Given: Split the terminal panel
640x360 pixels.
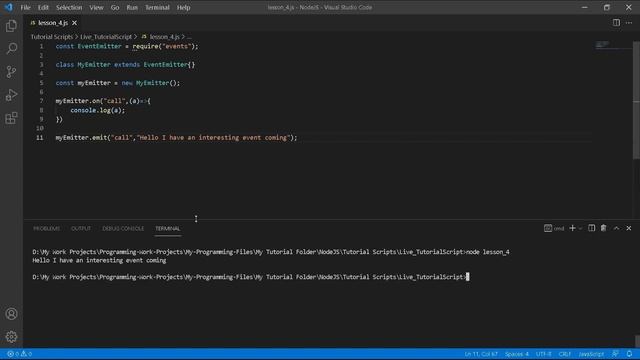Looking at the screenshot, I should point(591,228).
